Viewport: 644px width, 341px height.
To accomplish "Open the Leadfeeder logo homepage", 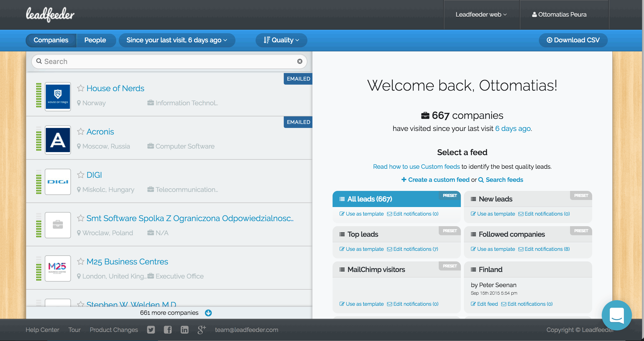I will 50,15.
